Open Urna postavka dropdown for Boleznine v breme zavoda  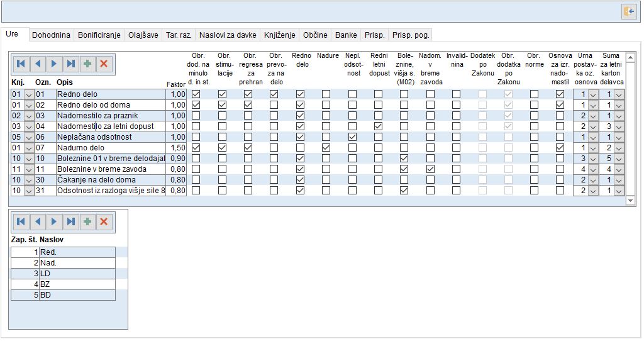coord(593,169)
